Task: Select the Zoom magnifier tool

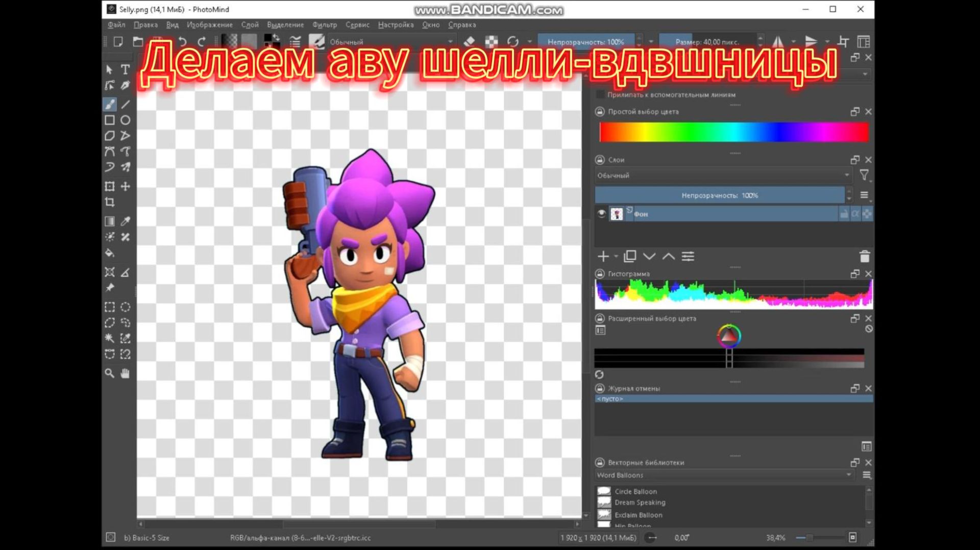Action: (109, 373)
